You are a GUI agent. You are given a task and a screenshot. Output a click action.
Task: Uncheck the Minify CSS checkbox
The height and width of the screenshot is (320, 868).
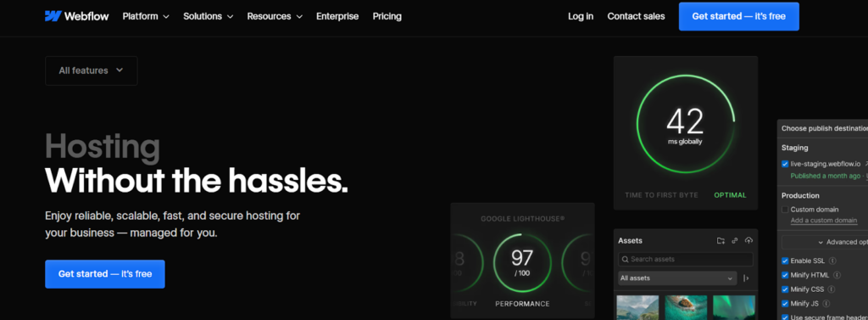[785, 289]
